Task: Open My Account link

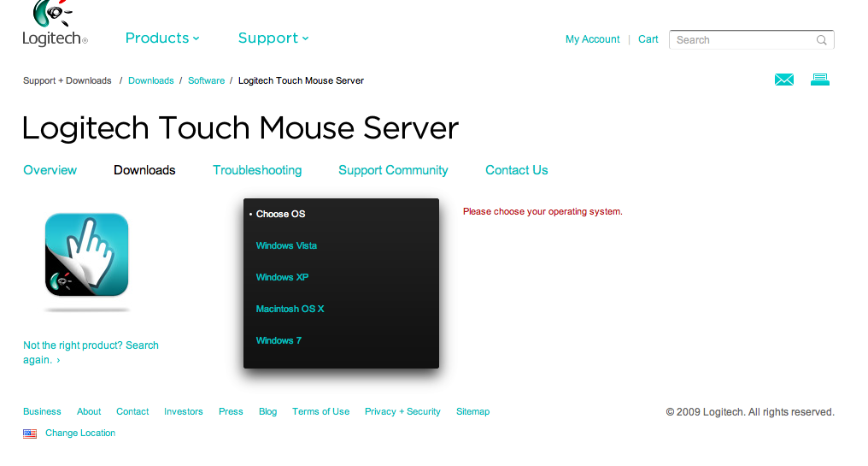Action: tap(592, 39)
